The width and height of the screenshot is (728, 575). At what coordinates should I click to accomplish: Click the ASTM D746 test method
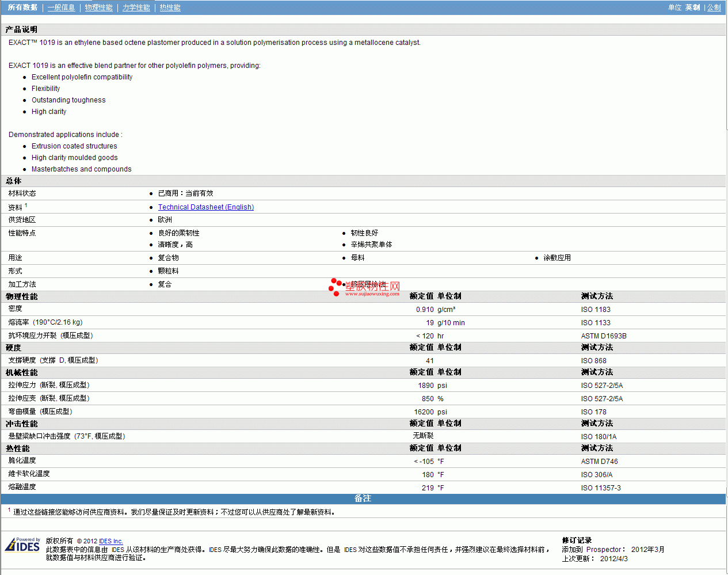coord(599,462)
